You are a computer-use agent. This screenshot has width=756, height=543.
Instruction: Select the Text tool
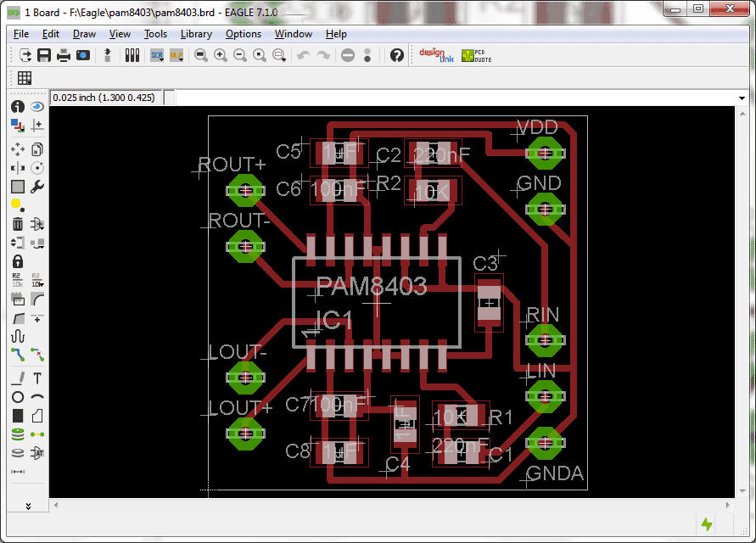(37, 378)
